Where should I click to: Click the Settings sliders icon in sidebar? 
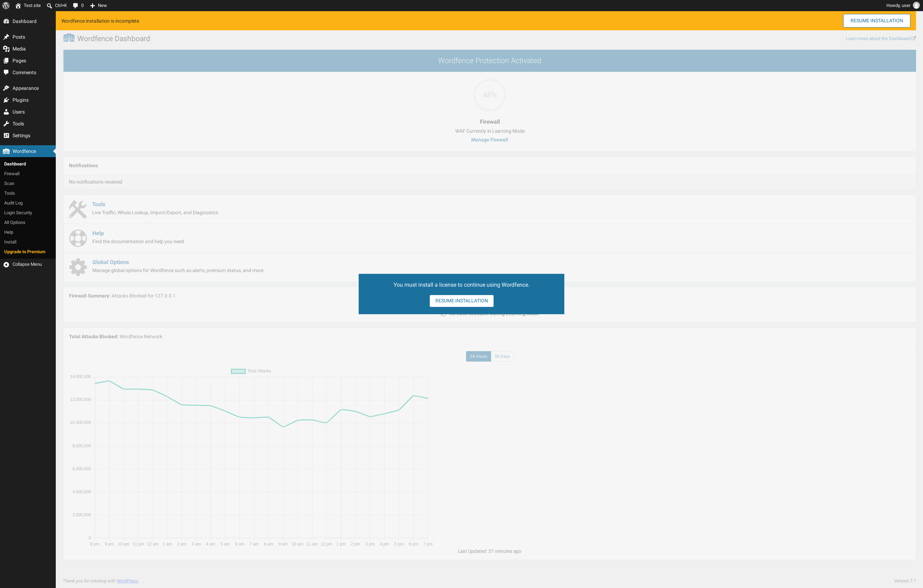coord(6,136)
